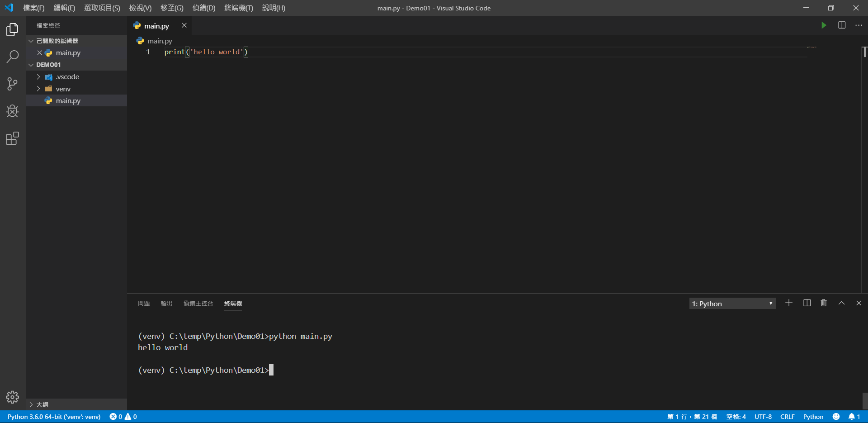Split the editor to the right
The image size is (868, 423).
[841, 25]
